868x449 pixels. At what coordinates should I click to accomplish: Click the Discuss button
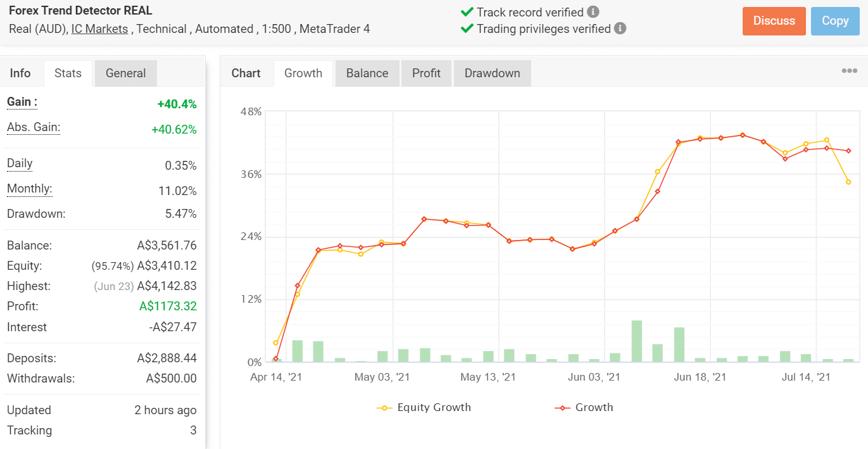tap(774, 21)
